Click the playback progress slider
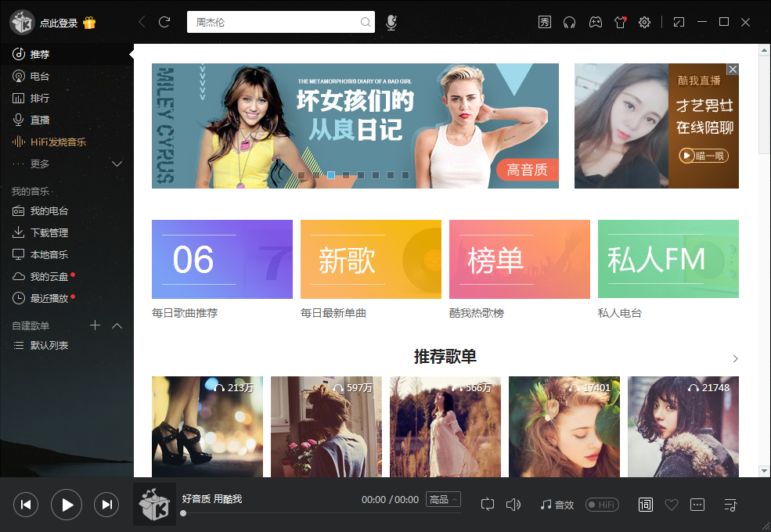This screenshot has width=771, height=532. click(x=322, y=513)
